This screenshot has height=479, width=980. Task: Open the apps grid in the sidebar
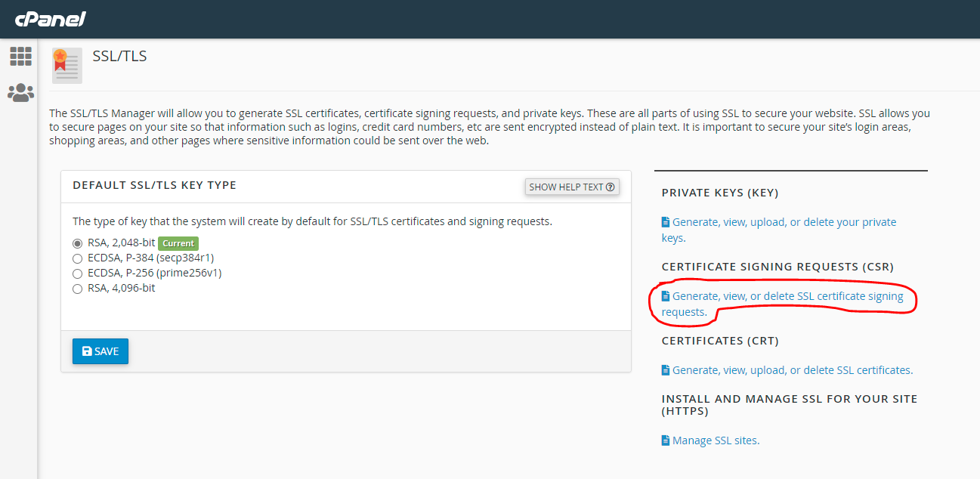point(20,56)
